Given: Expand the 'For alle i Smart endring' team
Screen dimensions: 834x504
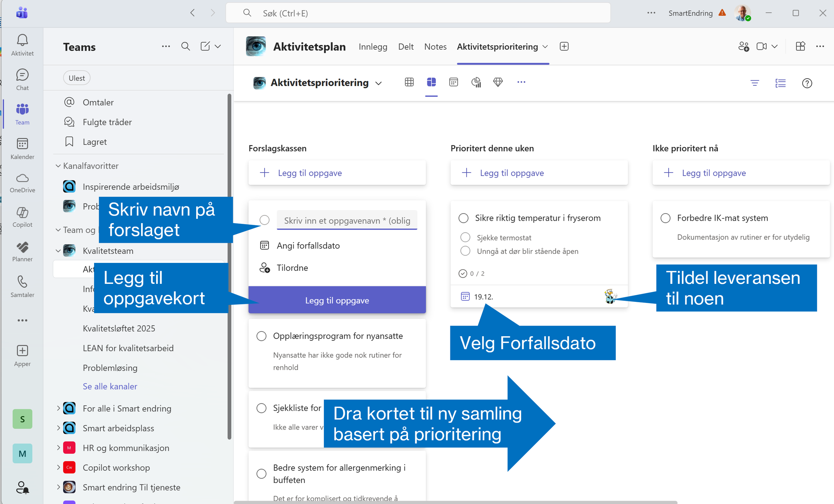Looking at the screenshot, I should click(x=58, y=408).
